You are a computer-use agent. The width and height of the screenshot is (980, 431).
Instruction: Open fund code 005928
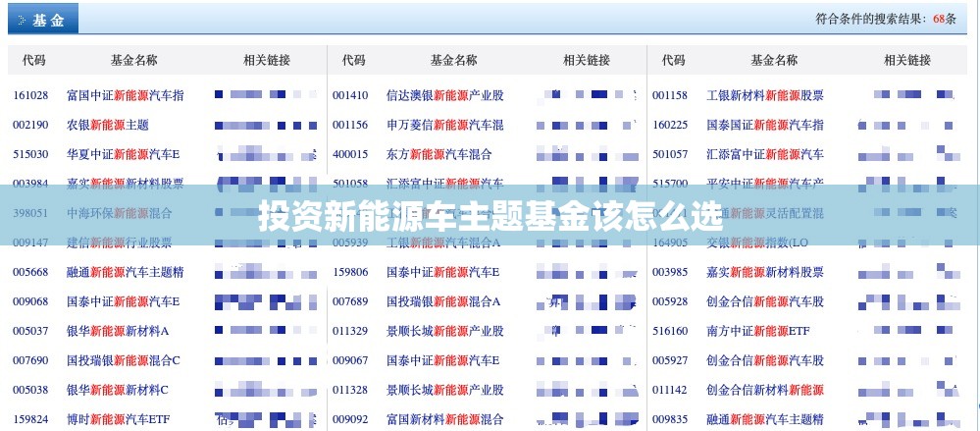[670, 301]
